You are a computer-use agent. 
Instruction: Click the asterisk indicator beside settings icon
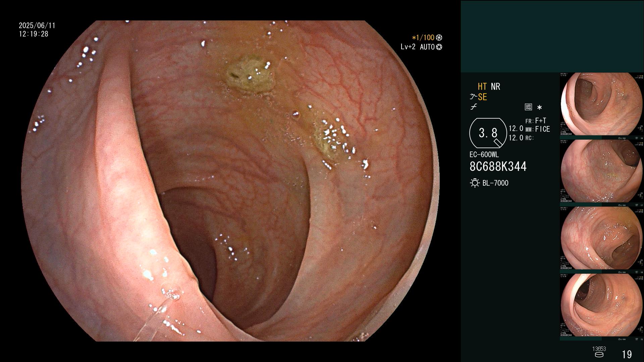[x=539, y=108]
